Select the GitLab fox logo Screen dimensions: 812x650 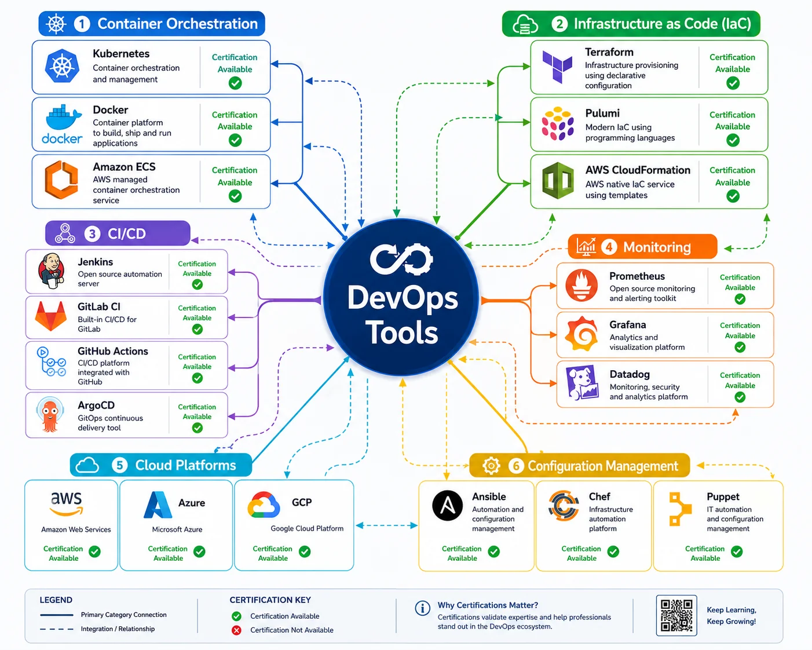pos(51,316)
